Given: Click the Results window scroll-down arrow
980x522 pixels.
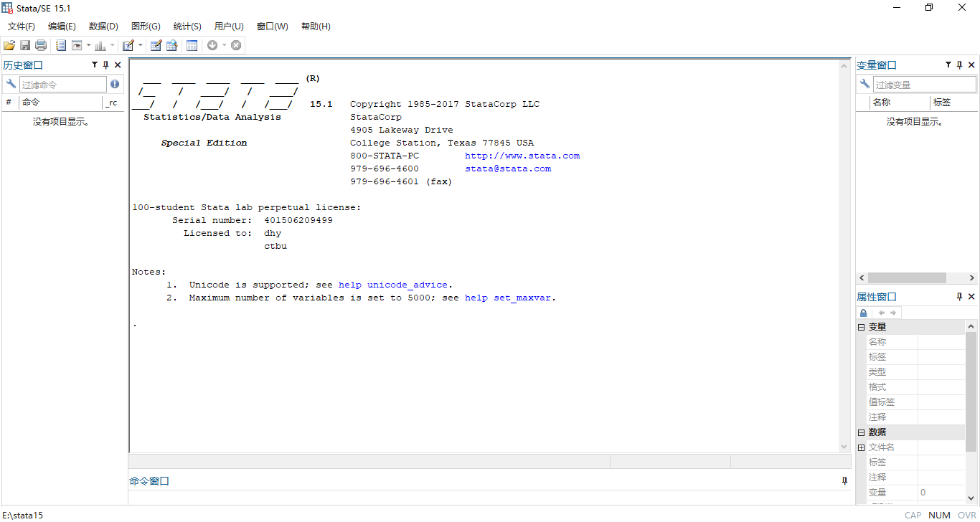Looking at the screenshot, I should (844, 446).
